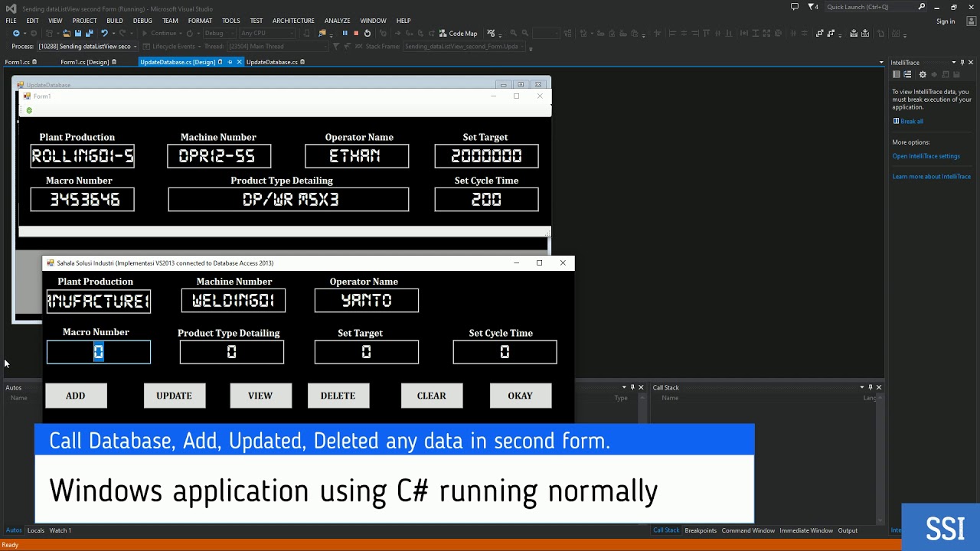
Task: Click the Set Cycle Time field in second form
Action: (x=505, y=352)
